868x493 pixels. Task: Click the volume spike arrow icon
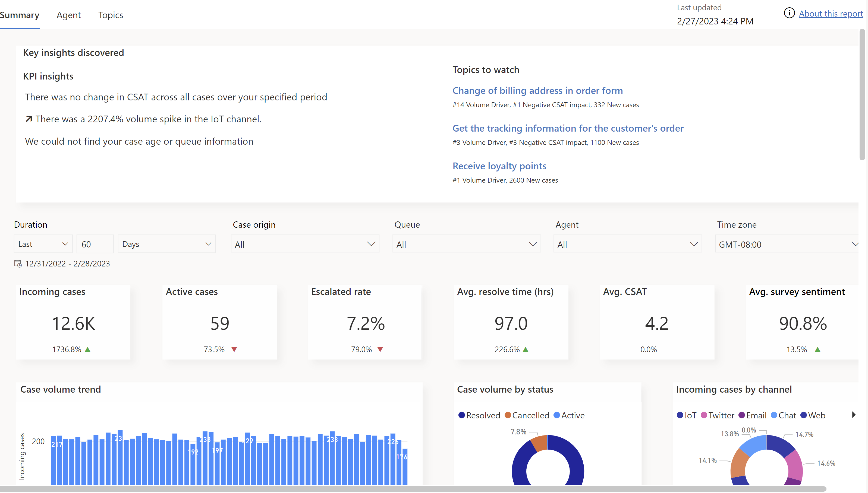click(29, 119)
